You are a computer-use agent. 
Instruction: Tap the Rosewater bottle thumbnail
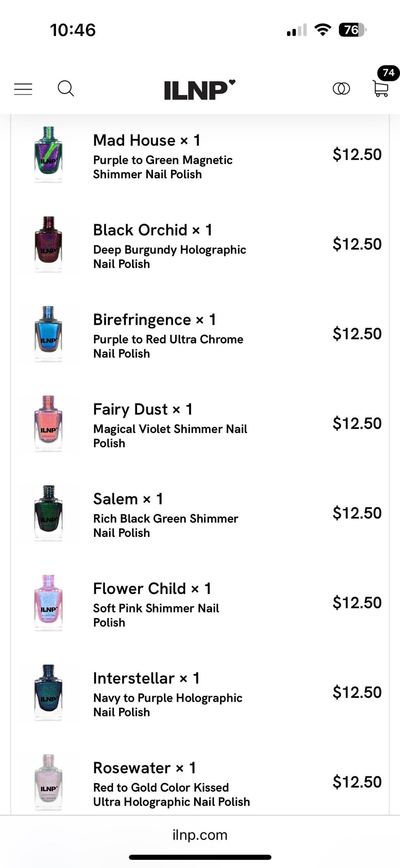click(x=49, y=782)
